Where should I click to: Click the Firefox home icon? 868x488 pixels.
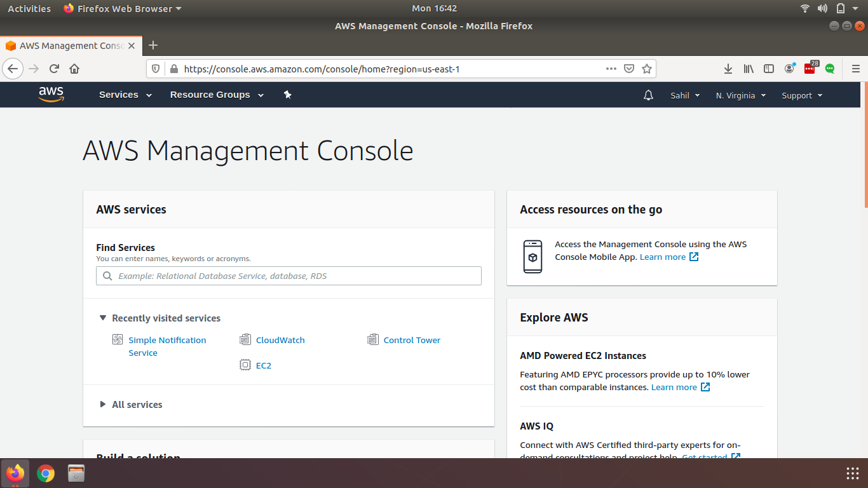click(74, 69)
